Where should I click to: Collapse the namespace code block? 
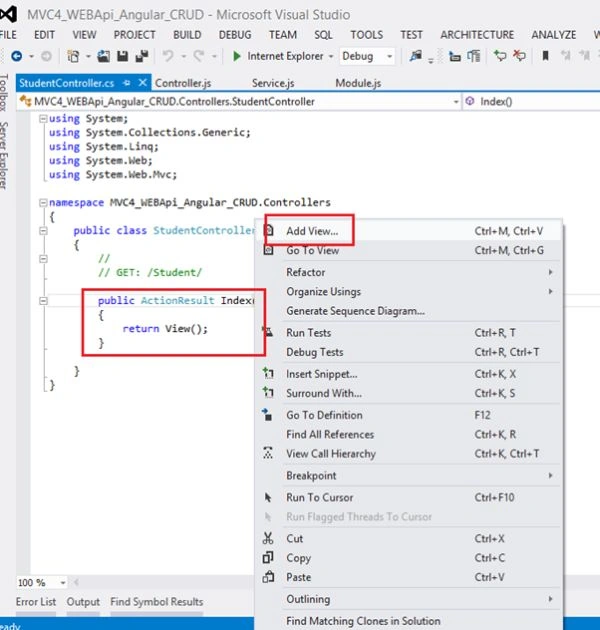point(43,203)
